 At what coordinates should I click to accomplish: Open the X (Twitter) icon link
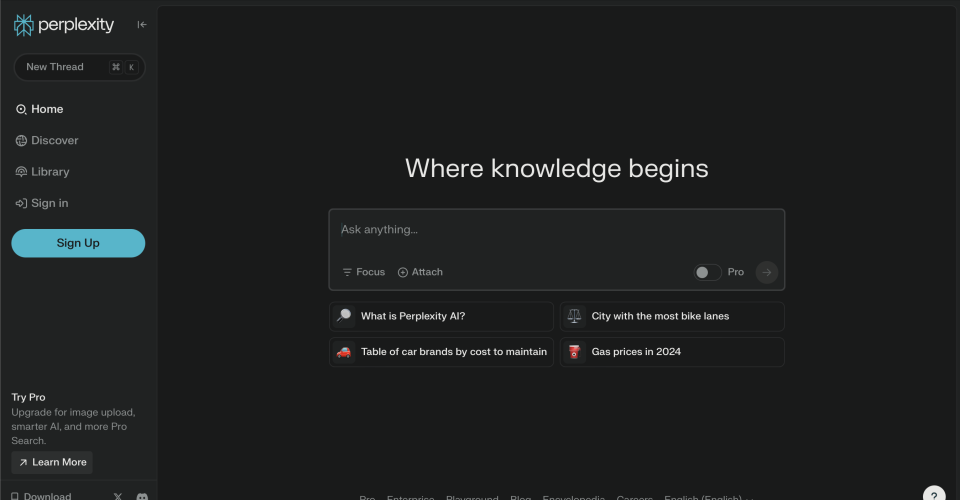pos(118,496)
